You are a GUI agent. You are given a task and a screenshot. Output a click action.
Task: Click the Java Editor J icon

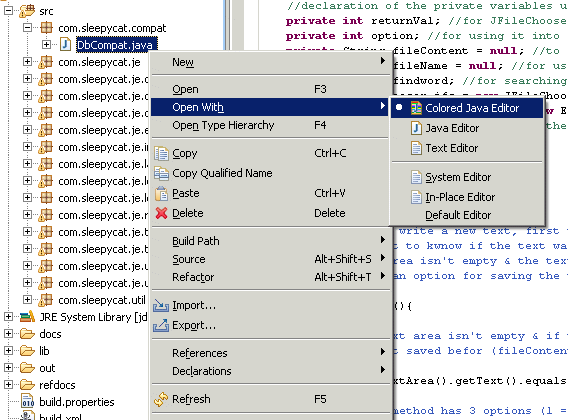(416, 128)
